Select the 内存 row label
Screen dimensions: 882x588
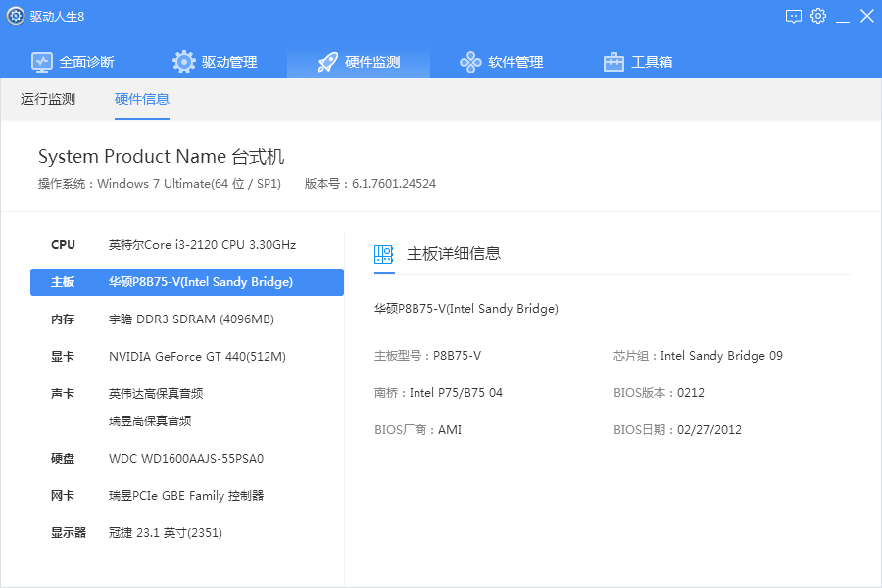click(63, 319)
